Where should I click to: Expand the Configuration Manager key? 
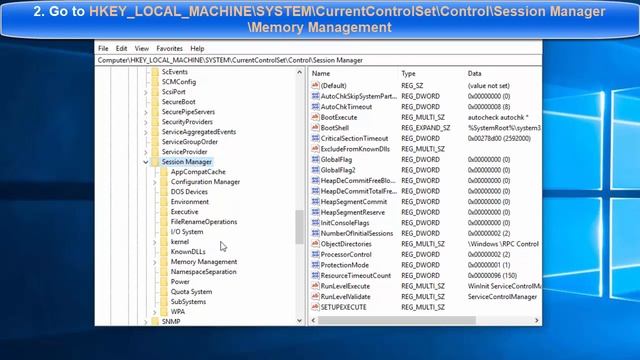click(155, 182)
